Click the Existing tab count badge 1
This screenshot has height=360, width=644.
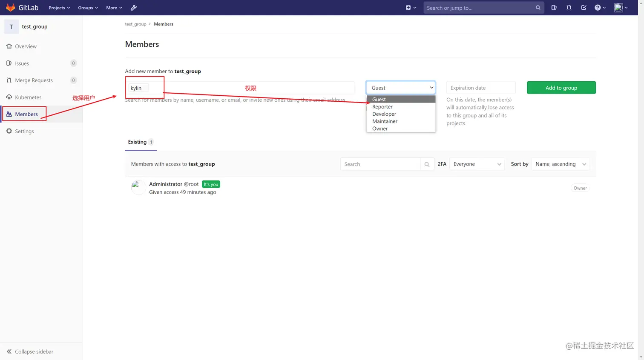151,142
